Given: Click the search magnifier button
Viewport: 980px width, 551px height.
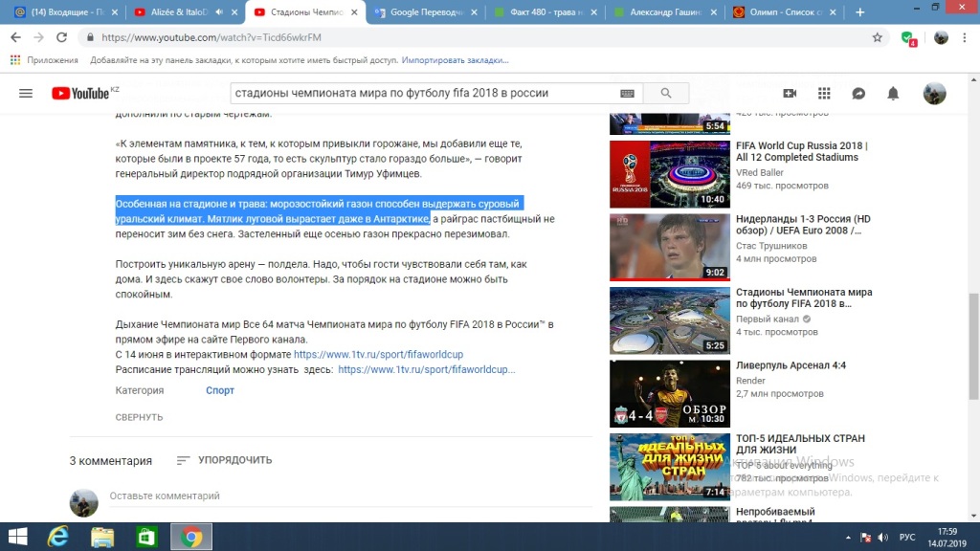Looking at the screenshot, I should coord(666,93).
